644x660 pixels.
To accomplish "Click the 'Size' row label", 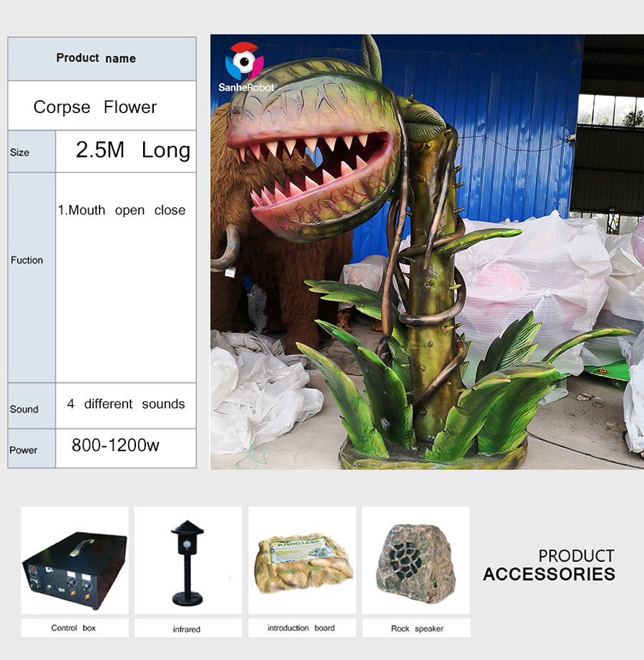I will pyautogui.click(x=20, y=152).
